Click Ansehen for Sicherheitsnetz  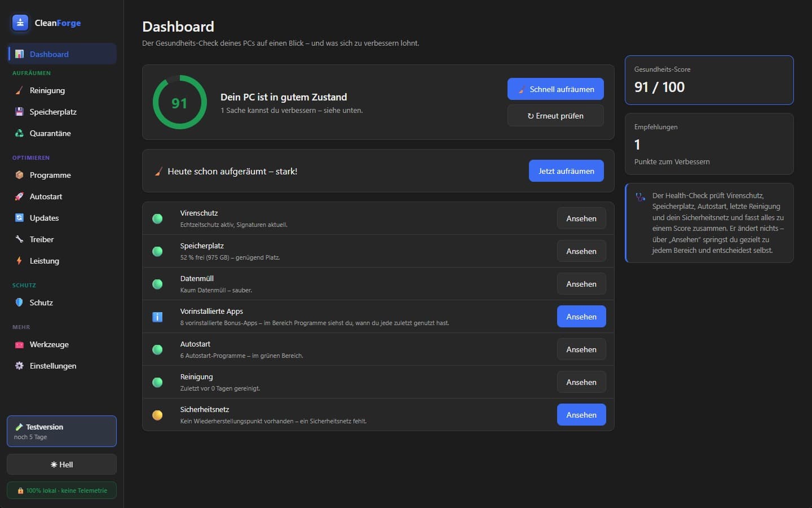pyautogui.click(x=581, y=415)
